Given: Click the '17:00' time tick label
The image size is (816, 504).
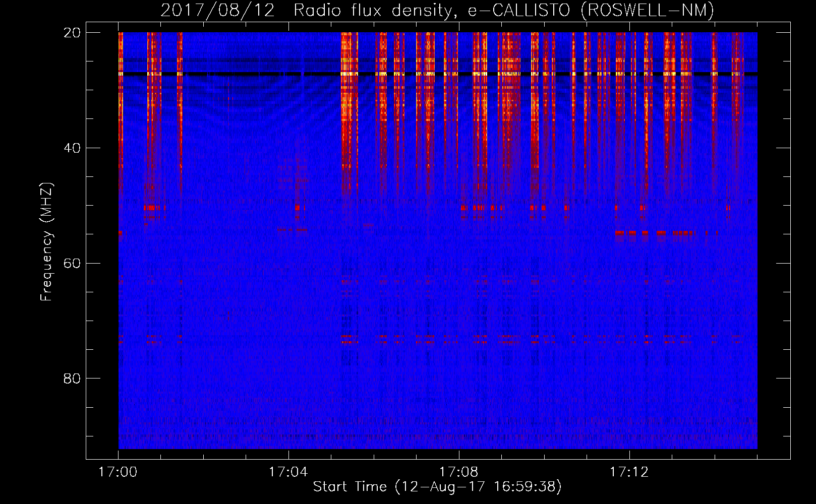Looking at the screenshot, I should [118, 472].
